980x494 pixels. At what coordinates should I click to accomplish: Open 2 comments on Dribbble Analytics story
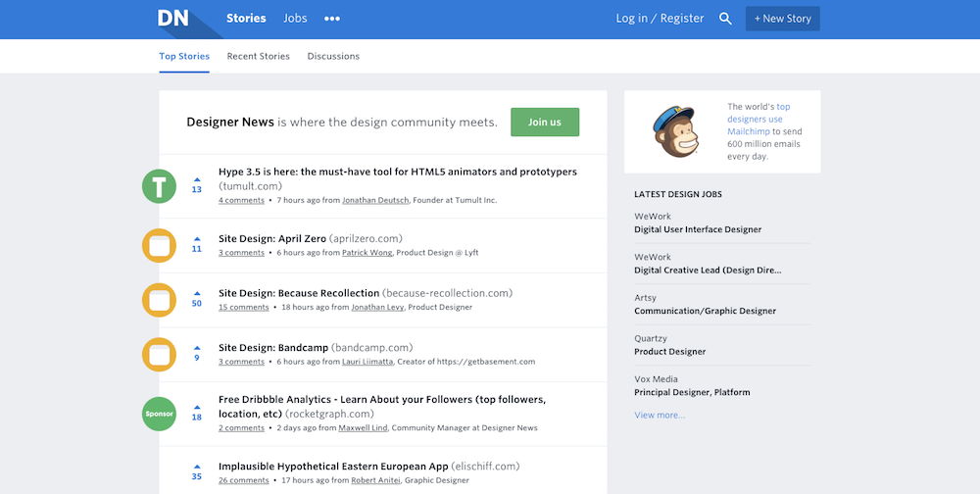[x=241, y=427]
